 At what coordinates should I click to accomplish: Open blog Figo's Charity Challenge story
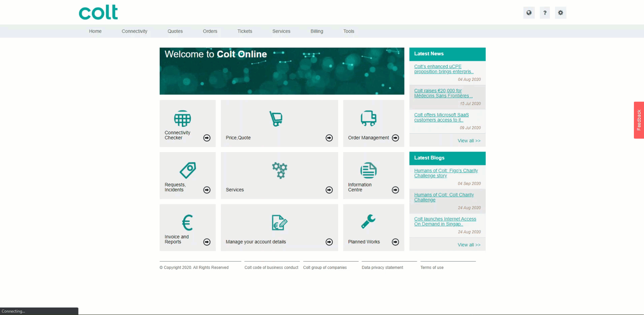(x=446, y=173)
